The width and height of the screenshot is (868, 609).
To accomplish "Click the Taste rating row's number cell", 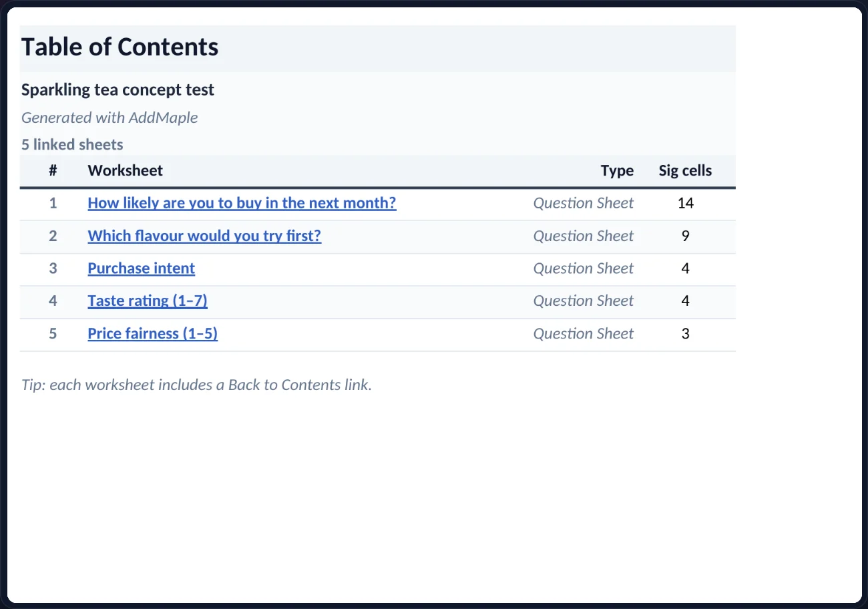I will coord(53,301).
